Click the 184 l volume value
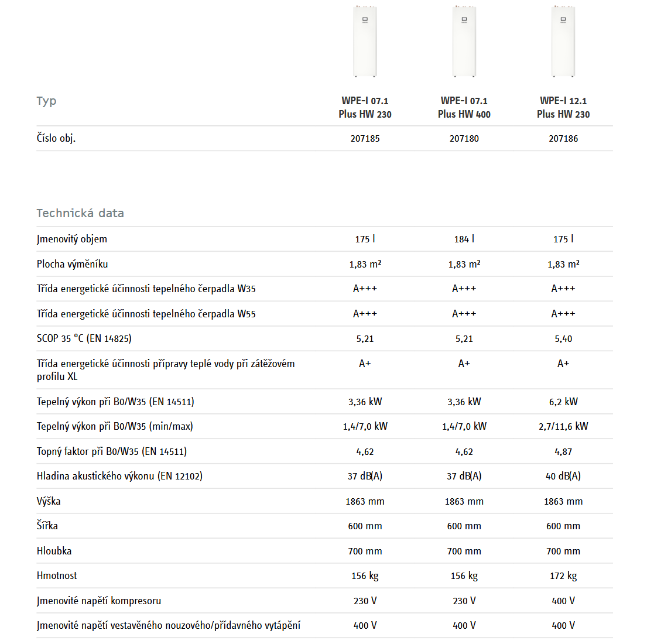This screenshot has height=644, width=647. pos(464,239)
